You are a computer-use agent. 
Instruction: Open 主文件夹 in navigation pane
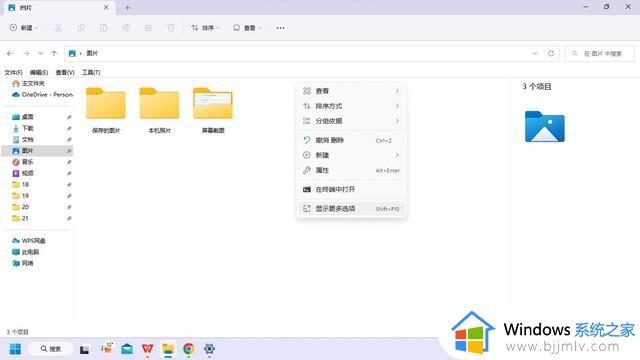[29, 83]
